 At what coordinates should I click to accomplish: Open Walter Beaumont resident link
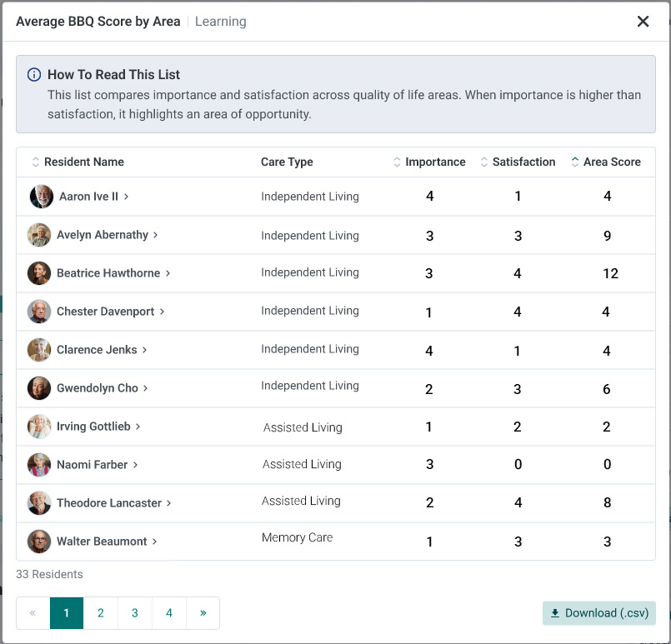pyautogui.click(x=102, y=542)
